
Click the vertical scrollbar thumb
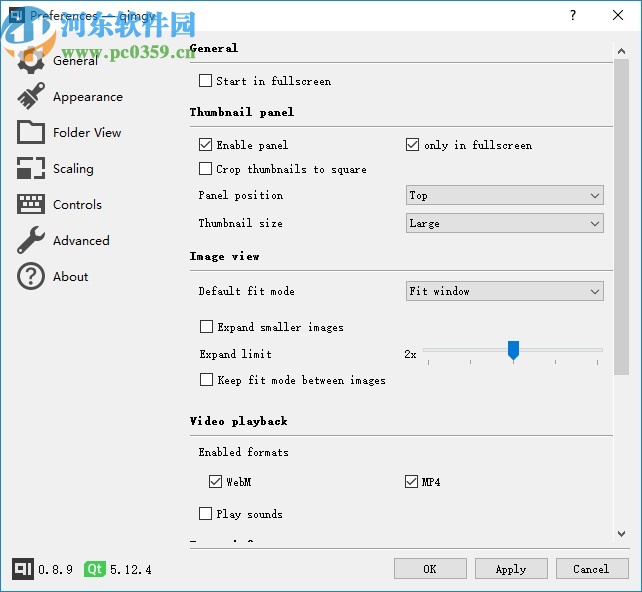(x=621, y=217)
